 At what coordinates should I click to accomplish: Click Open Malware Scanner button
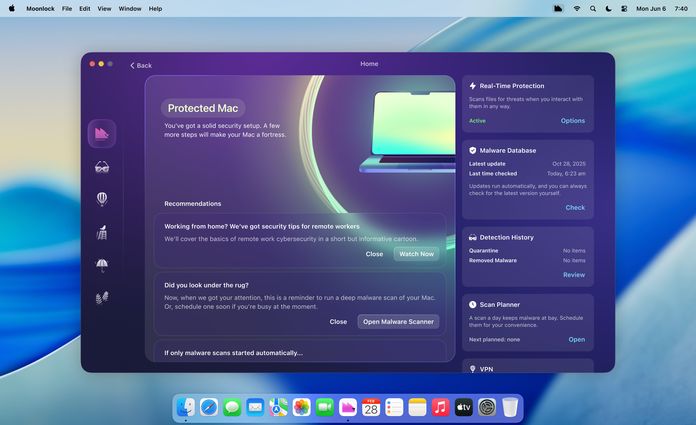pos(398,322)
